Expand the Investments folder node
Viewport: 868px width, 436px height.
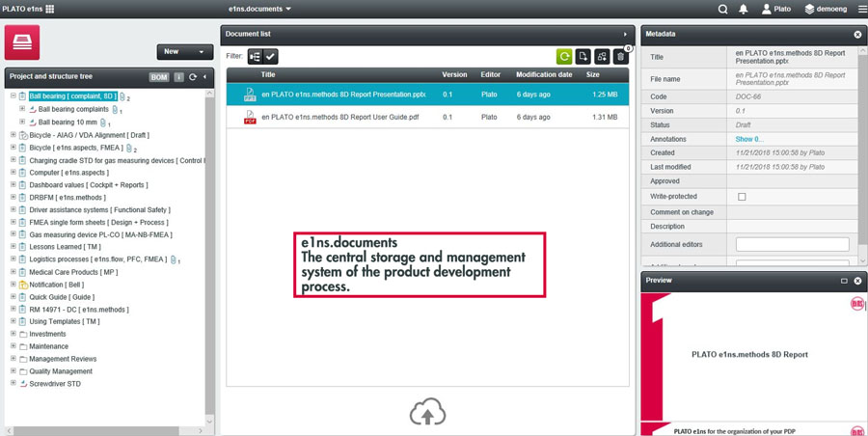tap(14, 334)
